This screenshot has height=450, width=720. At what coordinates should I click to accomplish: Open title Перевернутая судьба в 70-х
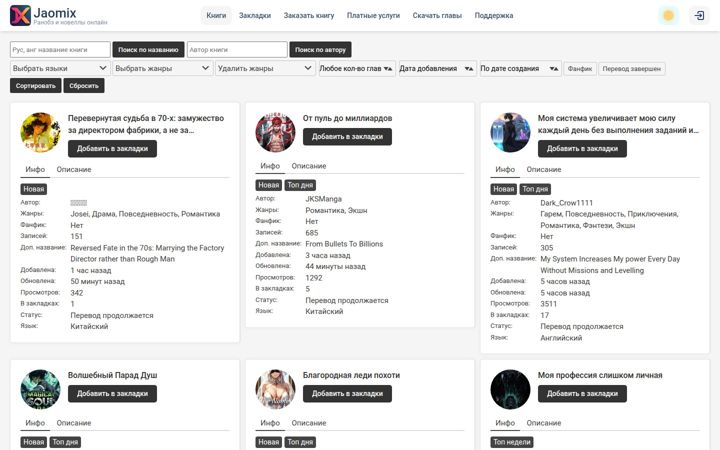146,124
